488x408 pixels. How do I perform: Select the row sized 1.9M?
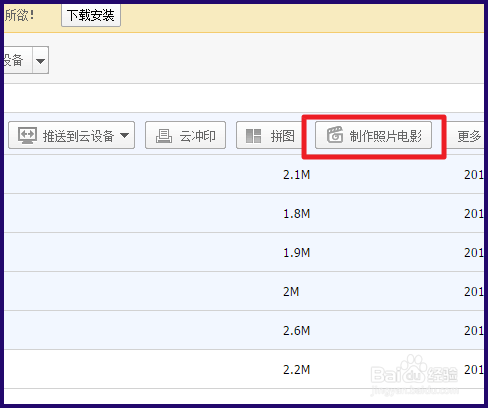pos(244,252)
